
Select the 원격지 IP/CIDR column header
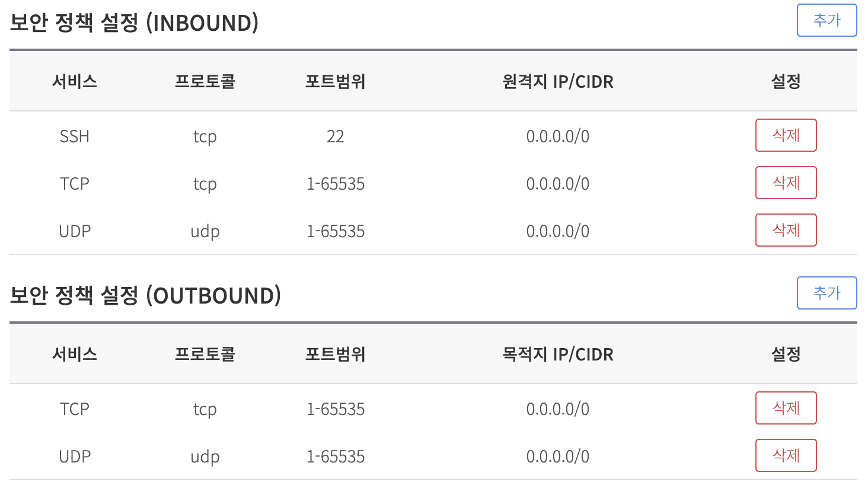point(558,81)
